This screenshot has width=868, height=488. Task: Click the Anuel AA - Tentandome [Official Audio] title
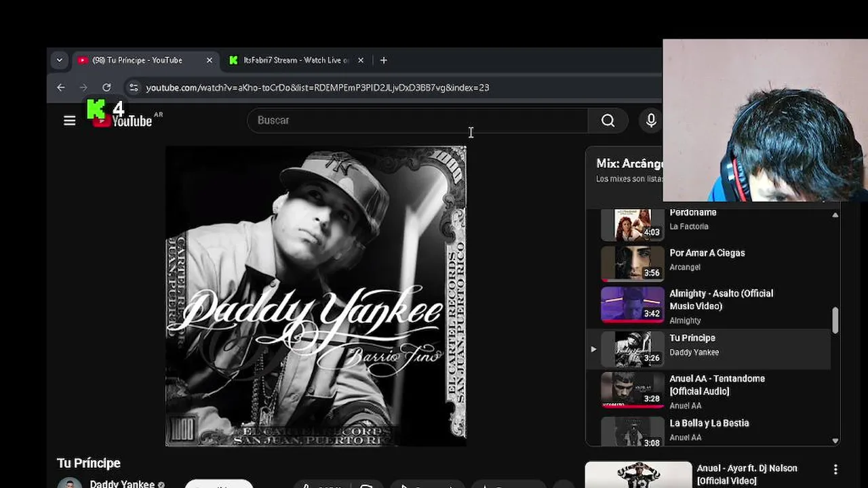pyautogui.click(x=717, y=385)
